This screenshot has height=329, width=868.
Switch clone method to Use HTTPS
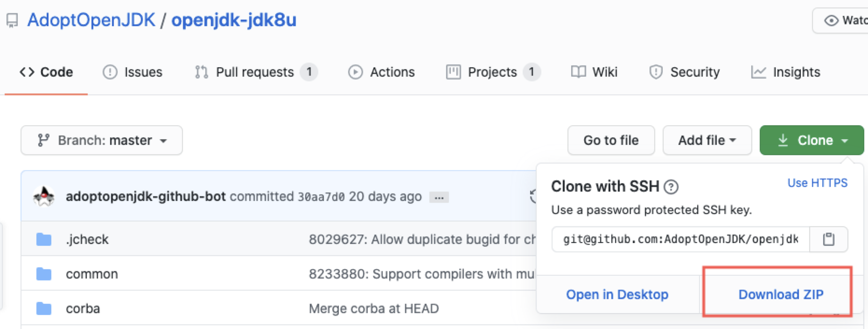pos(817,183)
